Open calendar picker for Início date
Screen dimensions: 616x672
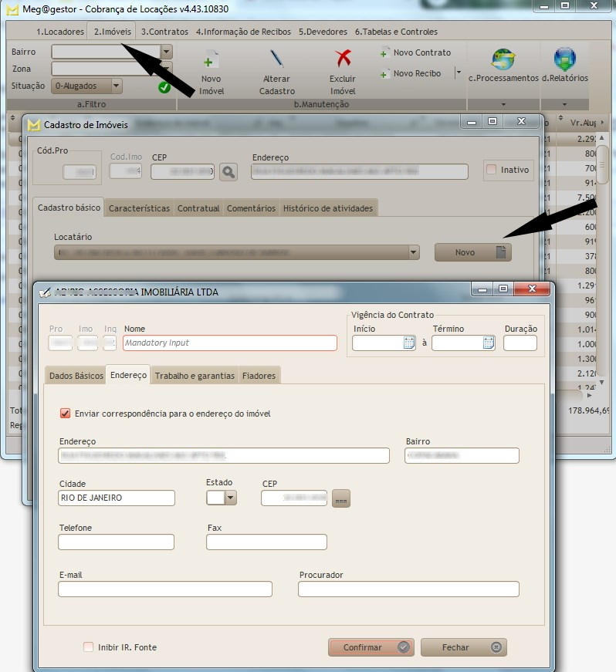tap(409, 343)
